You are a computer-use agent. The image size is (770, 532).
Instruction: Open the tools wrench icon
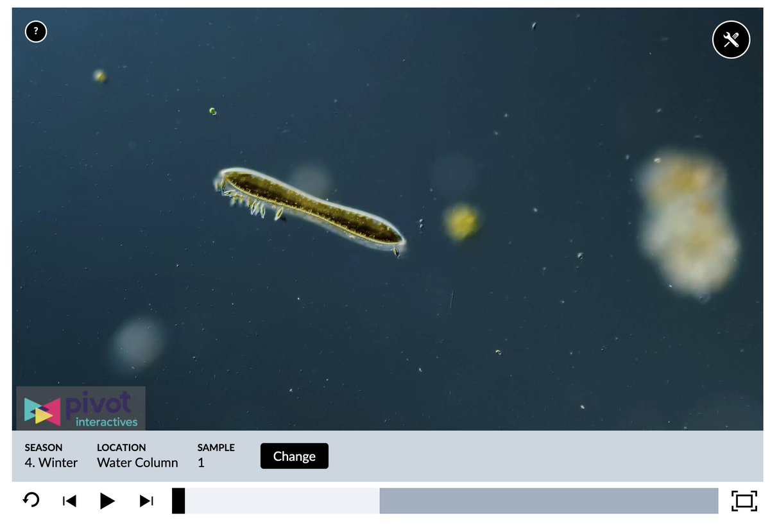731,40
